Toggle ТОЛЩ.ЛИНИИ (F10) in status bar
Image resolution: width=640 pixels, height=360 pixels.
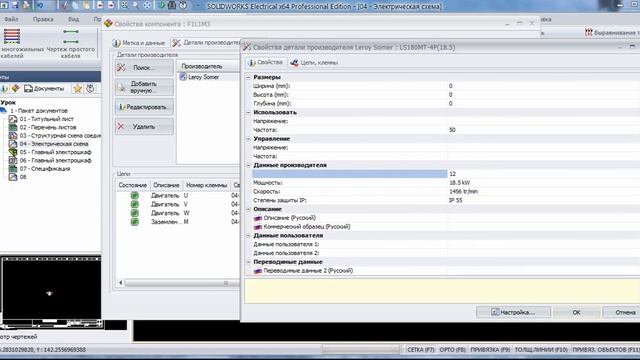pos(541,350)
